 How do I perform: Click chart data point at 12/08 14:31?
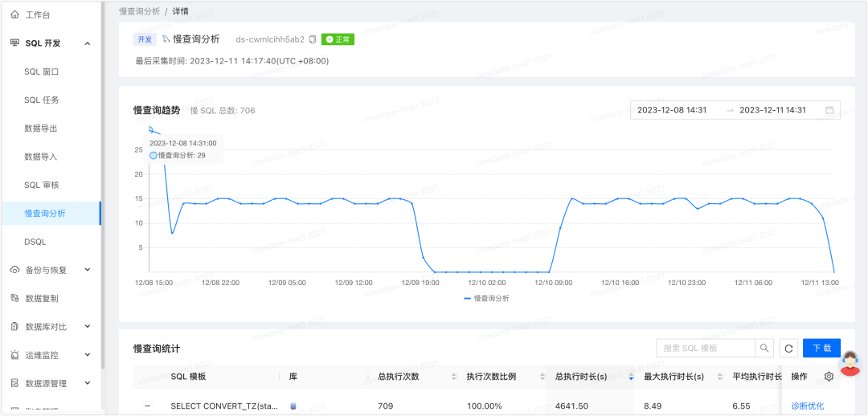(x=151, y=128)
